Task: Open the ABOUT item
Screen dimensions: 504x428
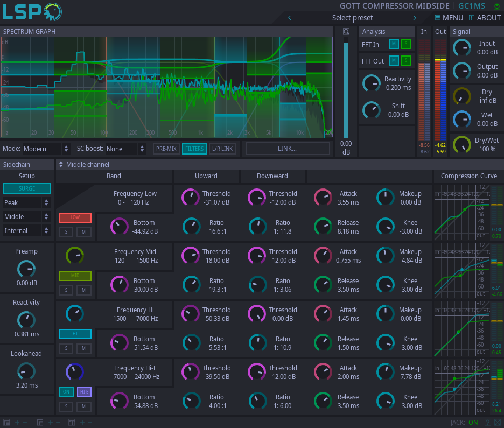Action: pos(485,18)
